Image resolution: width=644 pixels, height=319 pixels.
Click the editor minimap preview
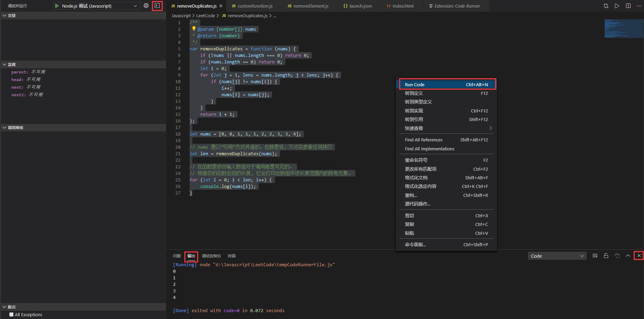click(624, 29)
